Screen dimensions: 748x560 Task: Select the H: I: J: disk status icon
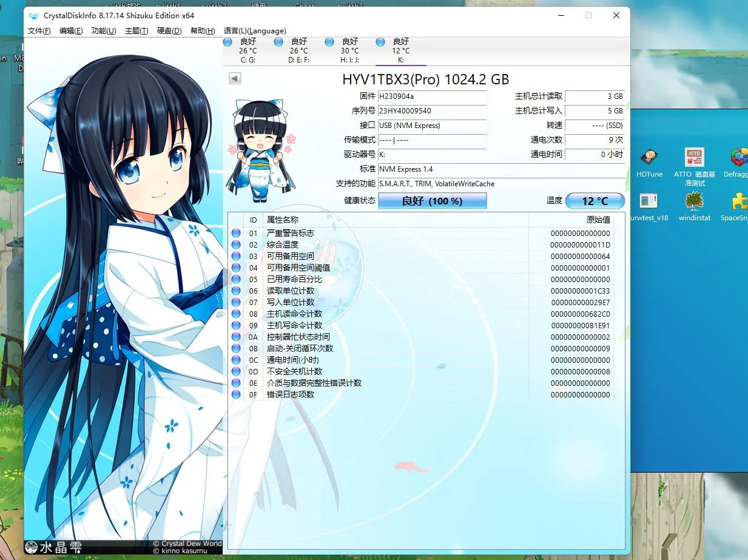329,42
